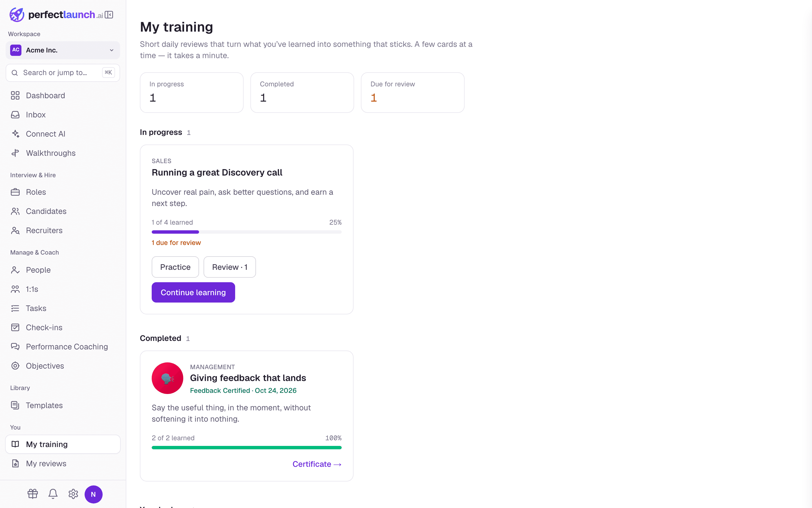Screen dimensions: 812x508
Task: Click the Dashboard grid icon
Action: point(15,95)
